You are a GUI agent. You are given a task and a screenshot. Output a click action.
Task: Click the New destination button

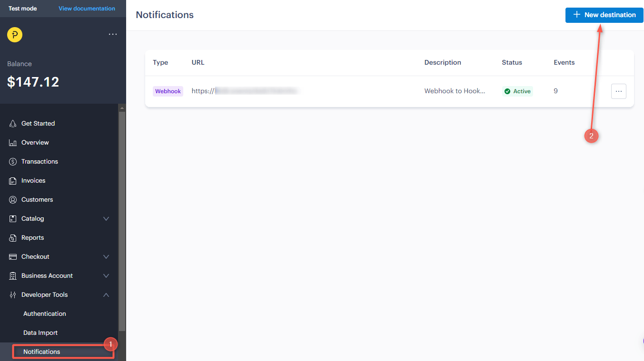(x=604, y=15)
